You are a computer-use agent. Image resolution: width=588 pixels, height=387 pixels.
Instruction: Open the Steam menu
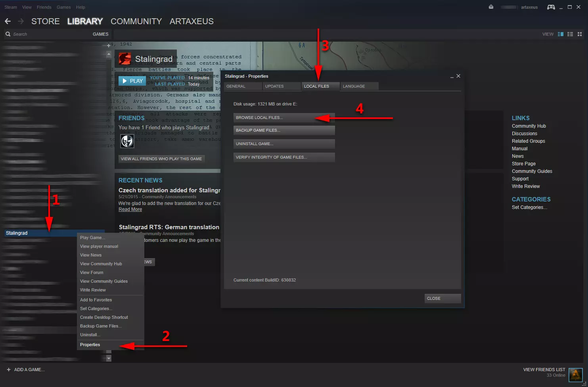11,7
